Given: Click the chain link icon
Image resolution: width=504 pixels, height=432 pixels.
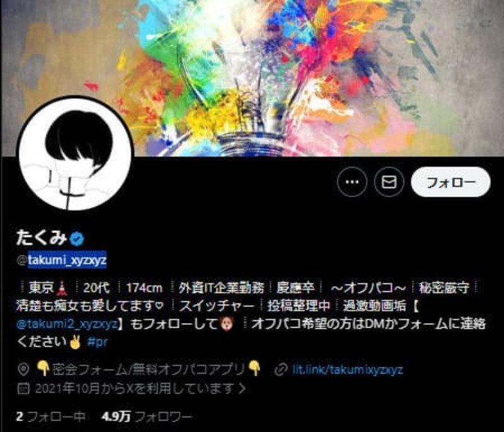Looking at the screenshot, I should tap(280, 370).
